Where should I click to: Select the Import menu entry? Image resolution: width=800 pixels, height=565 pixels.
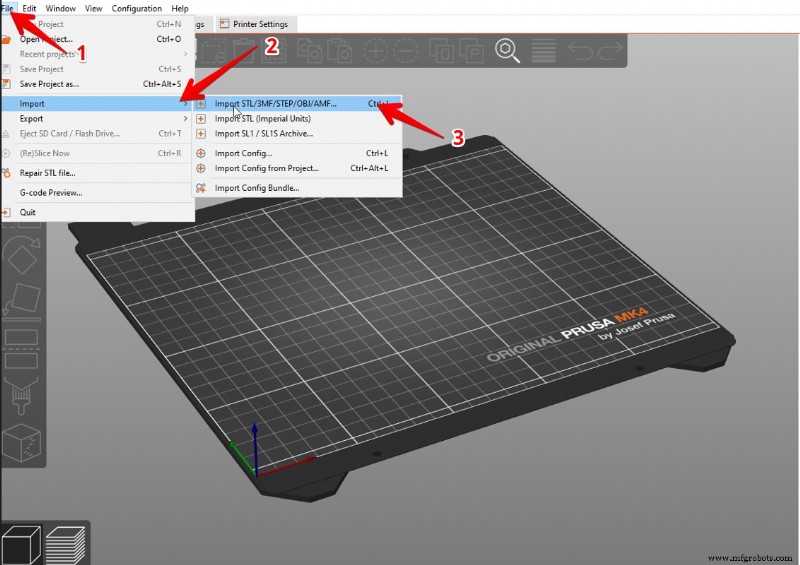[x=97, y=104]
